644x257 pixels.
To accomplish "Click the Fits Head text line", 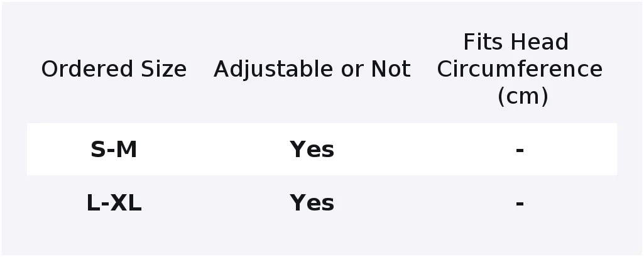I will [x=516, y=42].
